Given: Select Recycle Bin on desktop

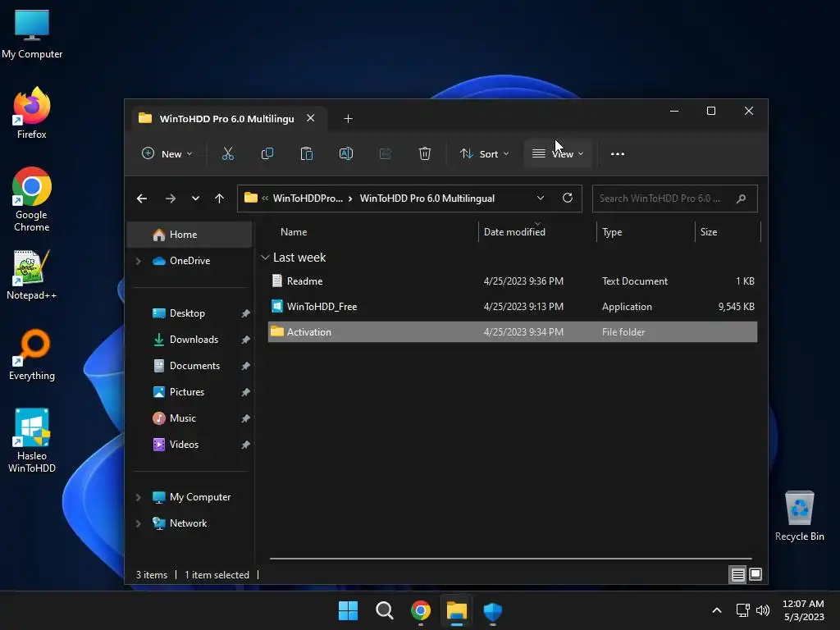Looking at the screenshot, I should coord(799,516).
